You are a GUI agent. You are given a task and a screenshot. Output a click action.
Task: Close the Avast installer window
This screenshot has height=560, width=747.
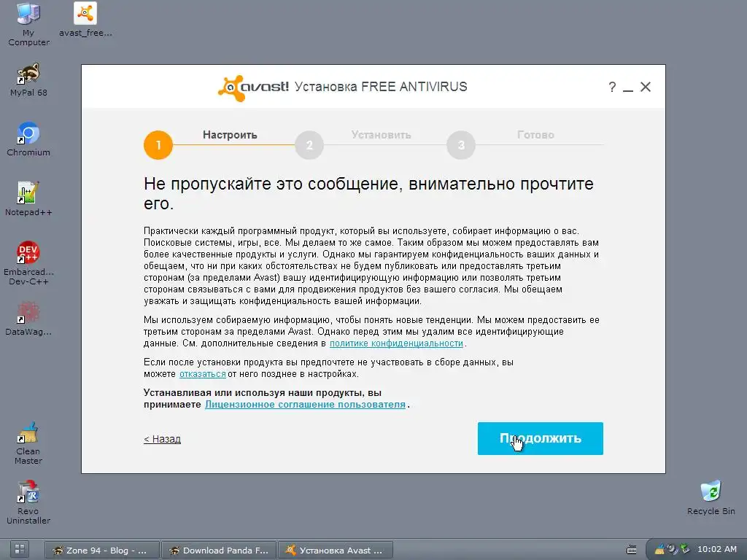point(646,87)
